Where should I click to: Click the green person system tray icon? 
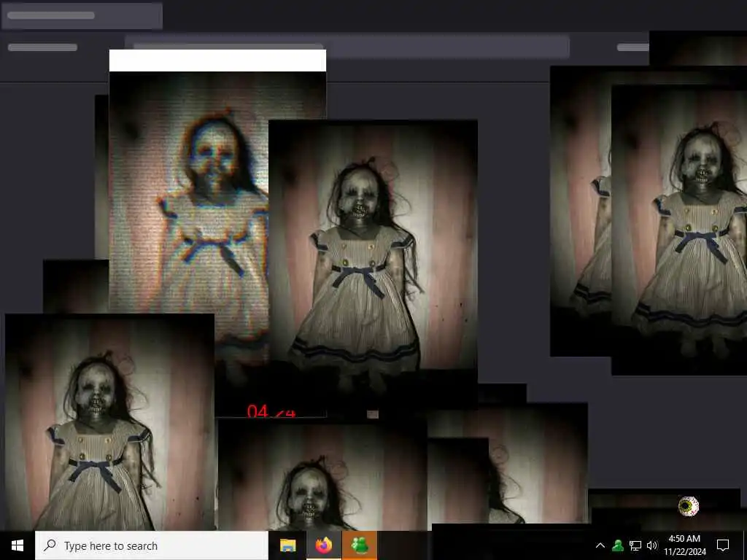tap(618, 545)
